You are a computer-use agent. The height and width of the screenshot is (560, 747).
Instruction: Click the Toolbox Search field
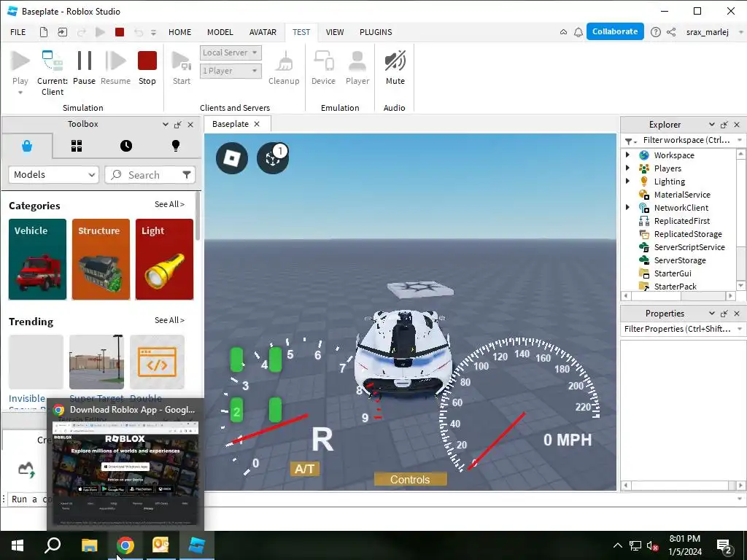tap(150, 175)
